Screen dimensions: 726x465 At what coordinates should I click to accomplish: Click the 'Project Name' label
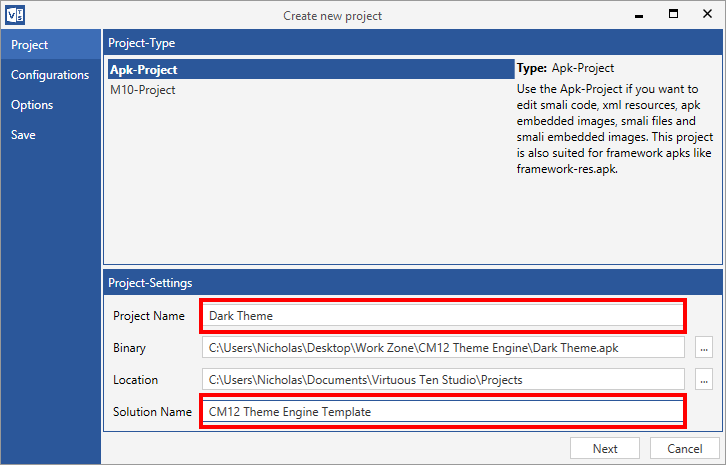149,316
